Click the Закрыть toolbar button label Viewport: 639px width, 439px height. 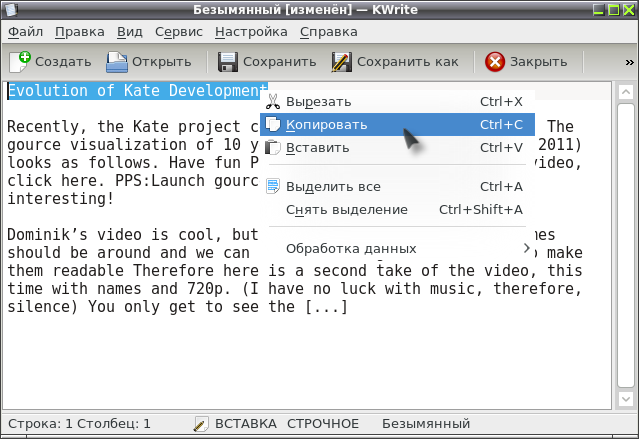(x=538, y=62)
